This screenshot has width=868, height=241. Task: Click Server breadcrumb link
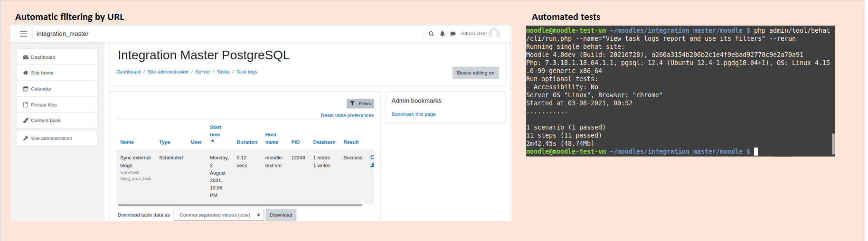(x=203, y=72)
